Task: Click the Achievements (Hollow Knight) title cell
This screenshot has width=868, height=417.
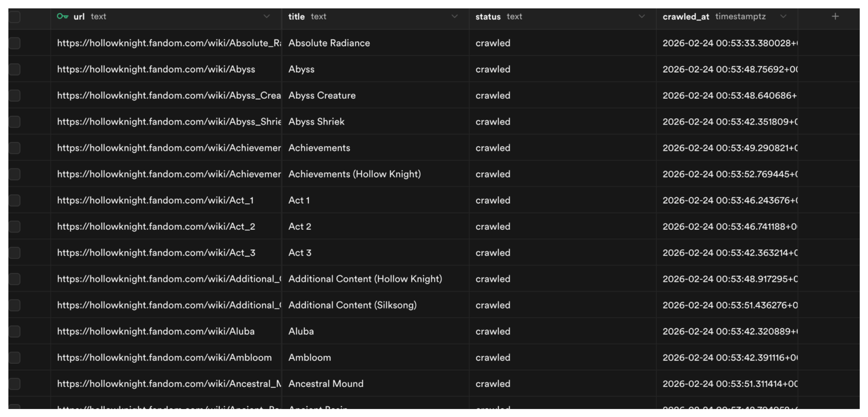Action: click(x=354, y=174)
